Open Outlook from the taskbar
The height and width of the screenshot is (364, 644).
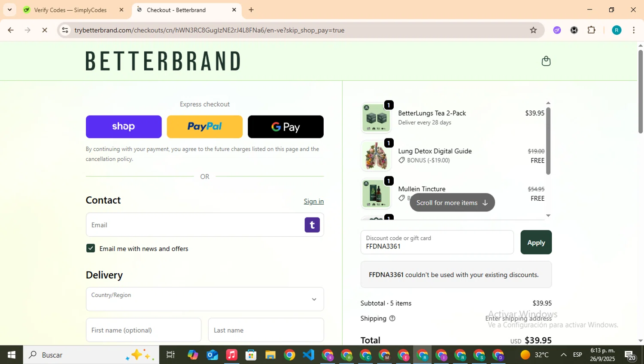pyautogui.click(x=212, y=355)
